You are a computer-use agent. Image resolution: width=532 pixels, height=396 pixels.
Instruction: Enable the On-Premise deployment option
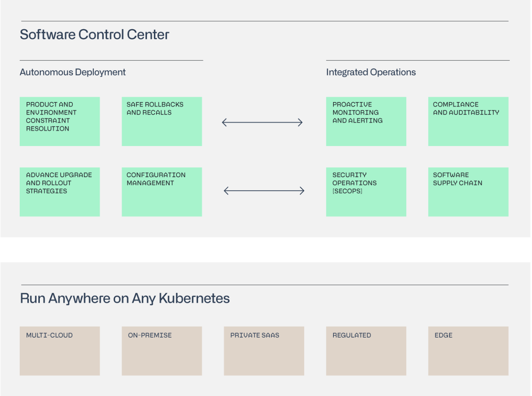[161, 350]
